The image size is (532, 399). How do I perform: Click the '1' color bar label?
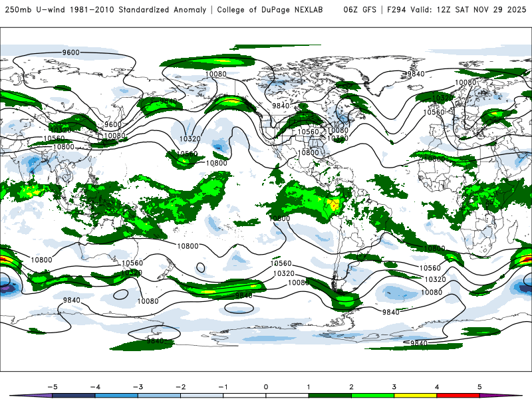click(x=309, y=387)
